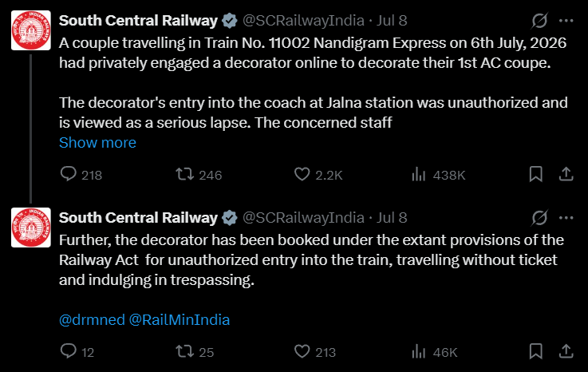Viewport: 588px width, 372px height.
Task: Share the first tweet
Action: (566, 174)
